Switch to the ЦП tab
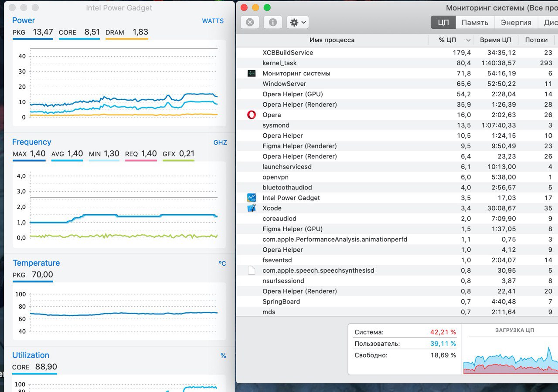The image size is (558, 392). [443, 23]
